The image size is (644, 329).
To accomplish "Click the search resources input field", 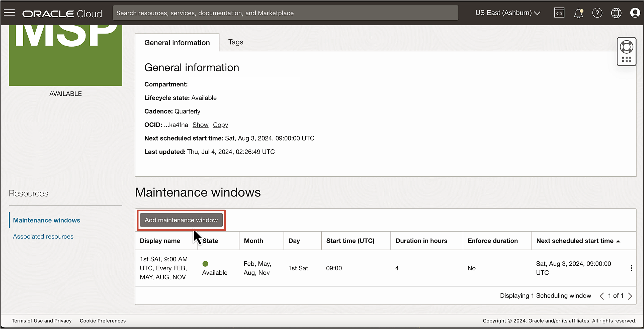I will (x=285, y=13).
